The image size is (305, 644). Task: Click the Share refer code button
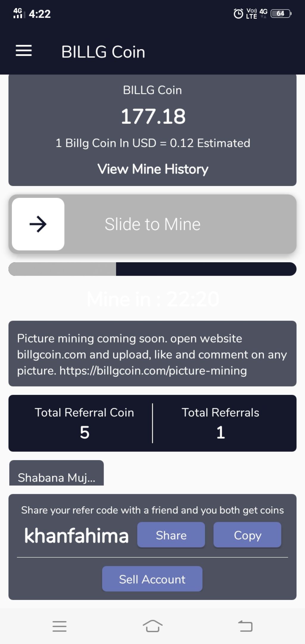click(x=171, y=535)
